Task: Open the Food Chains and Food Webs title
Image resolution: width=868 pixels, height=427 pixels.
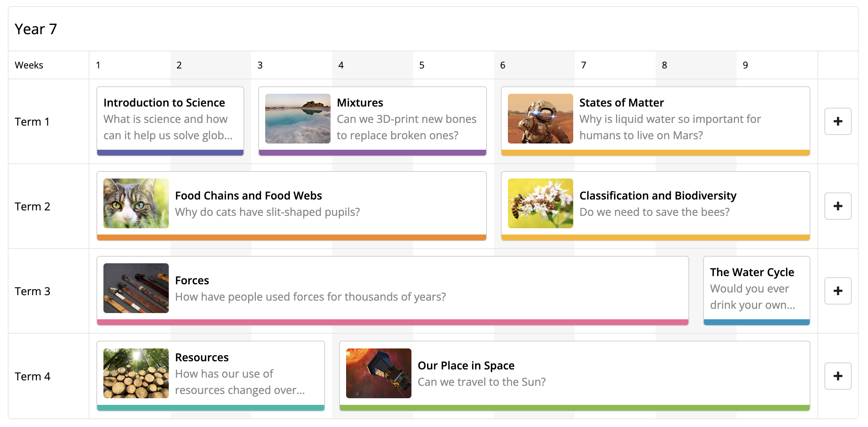Action: click(248, 196)
